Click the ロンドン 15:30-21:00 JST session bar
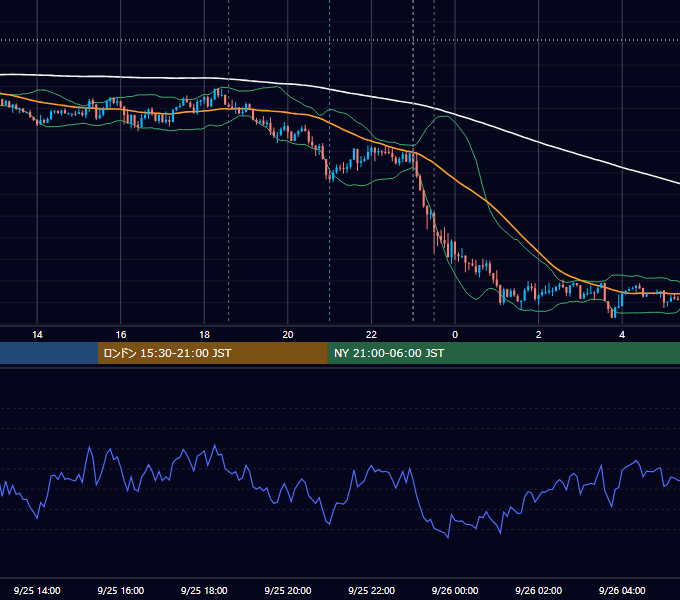The height and width of the screenshot is (600, 680). click(212, 353)
